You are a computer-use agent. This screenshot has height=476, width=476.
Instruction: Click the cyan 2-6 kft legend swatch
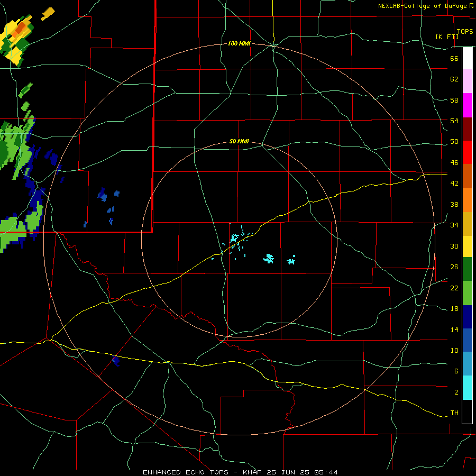coord(467,388)
